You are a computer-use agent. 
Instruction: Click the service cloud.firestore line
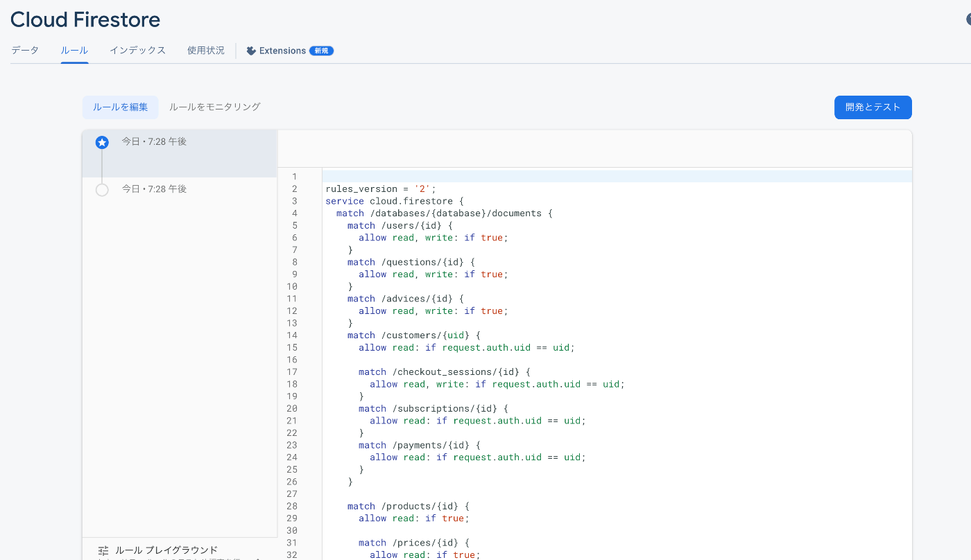point(395,201)
